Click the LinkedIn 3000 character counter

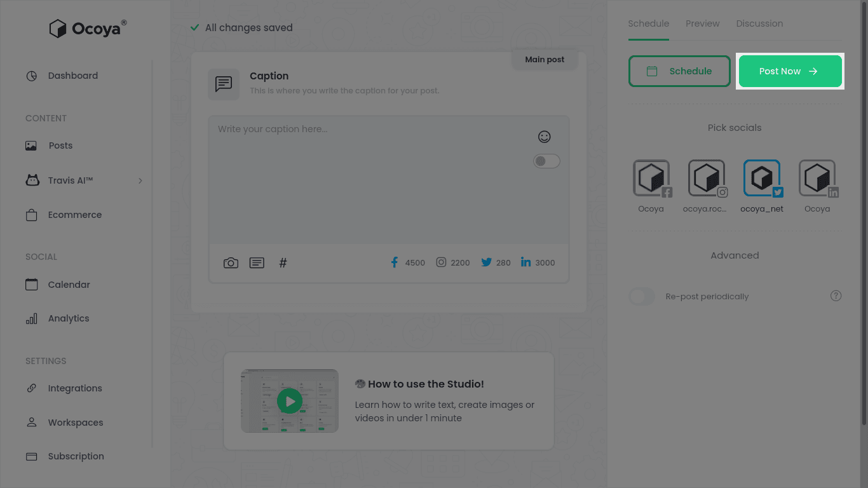(x=538, y=262)
